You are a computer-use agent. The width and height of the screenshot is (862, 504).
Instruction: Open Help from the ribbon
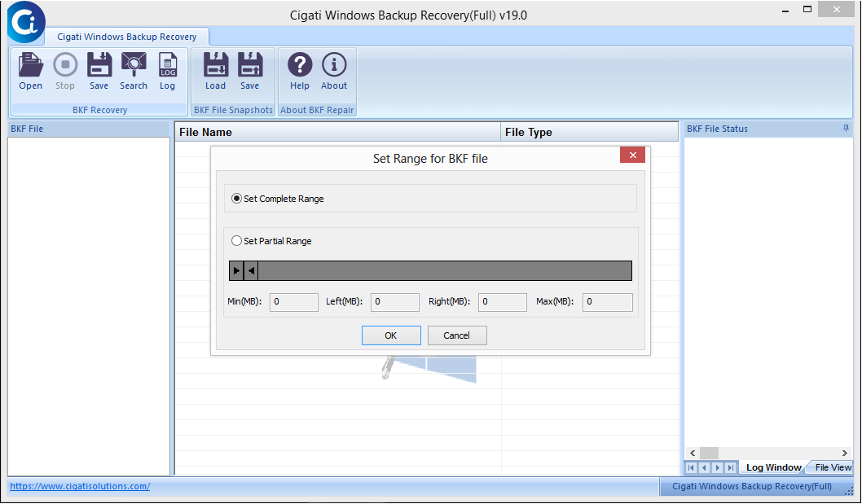tap(300, 72)
